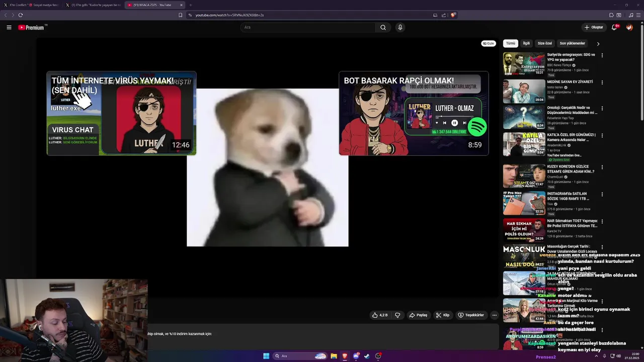Open options for MEDİNE SAYAN EV ZİYARETİ video
Viewport: 644px width, 362px height.
click(x=602, y=82)
